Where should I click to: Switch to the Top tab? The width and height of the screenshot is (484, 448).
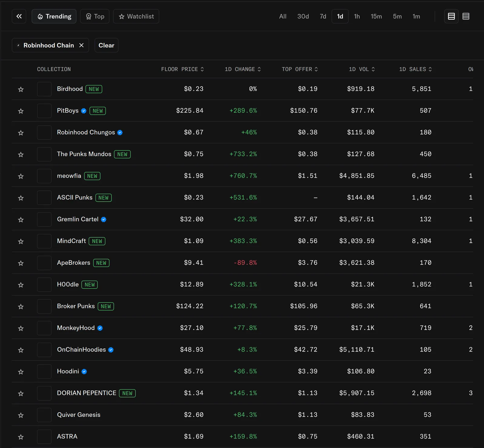coord(95,16)
